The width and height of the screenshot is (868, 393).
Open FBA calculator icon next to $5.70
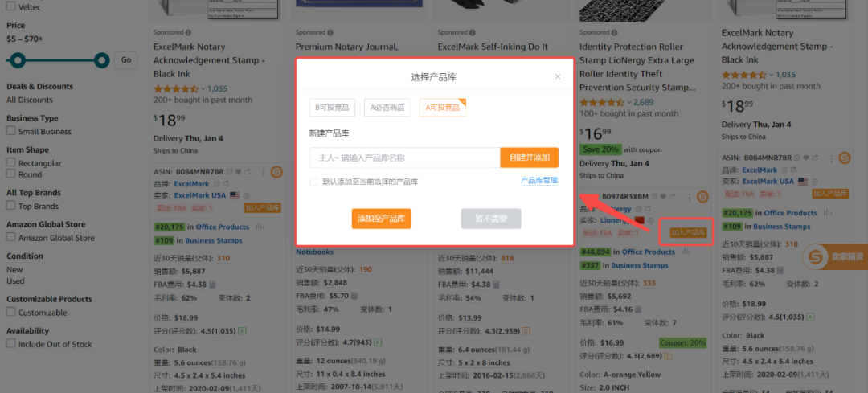click(x=354, y=296)
